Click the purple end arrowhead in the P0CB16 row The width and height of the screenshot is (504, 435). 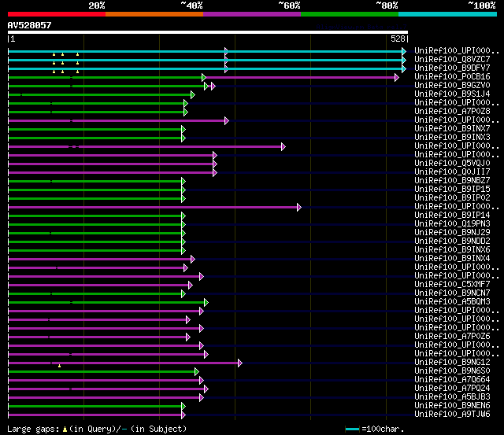(x=397, y=77)
